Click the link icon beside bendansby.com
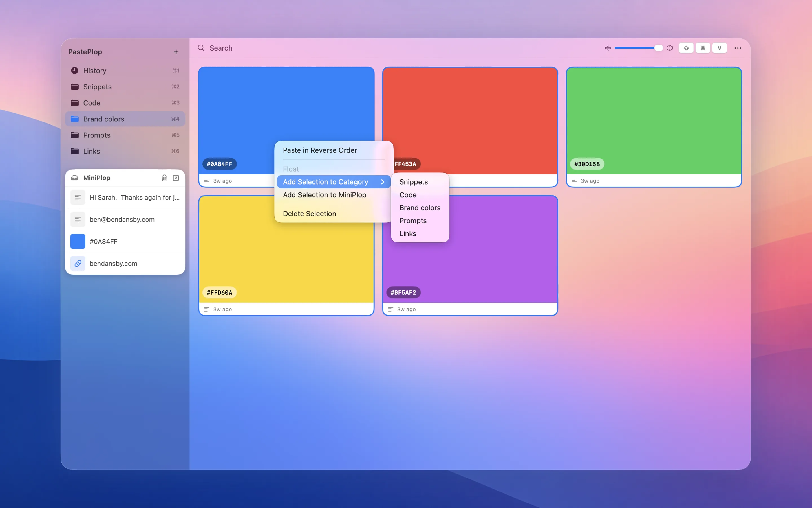Screen dimensions: 812x508 point(78,263)
